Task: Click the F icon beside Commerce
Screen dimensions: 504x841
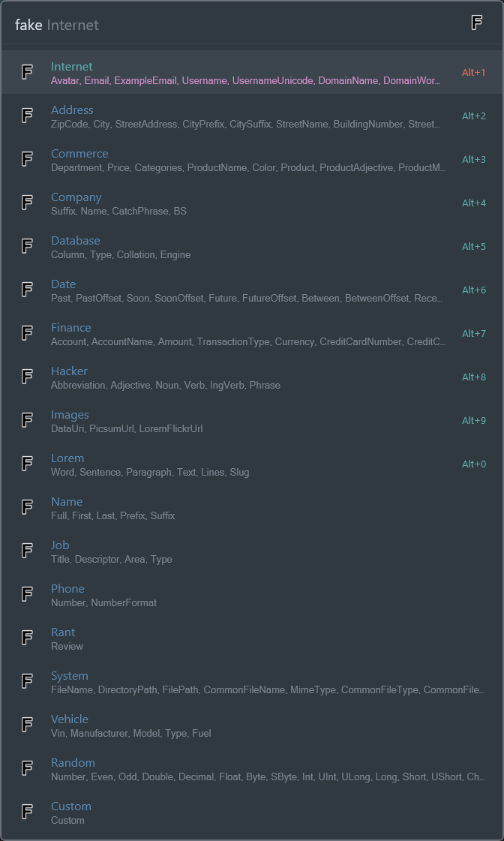Action: click(x=27, y=159)
